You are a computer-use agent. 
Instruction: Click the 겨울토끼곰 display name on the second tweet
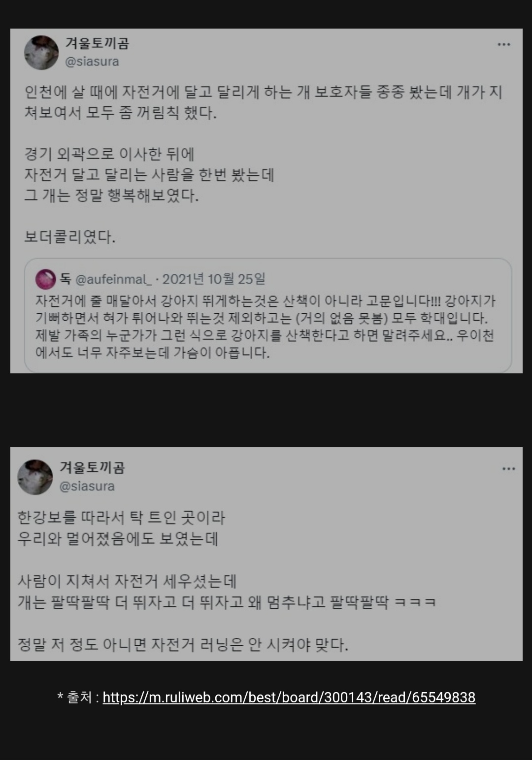pos(92,467)
